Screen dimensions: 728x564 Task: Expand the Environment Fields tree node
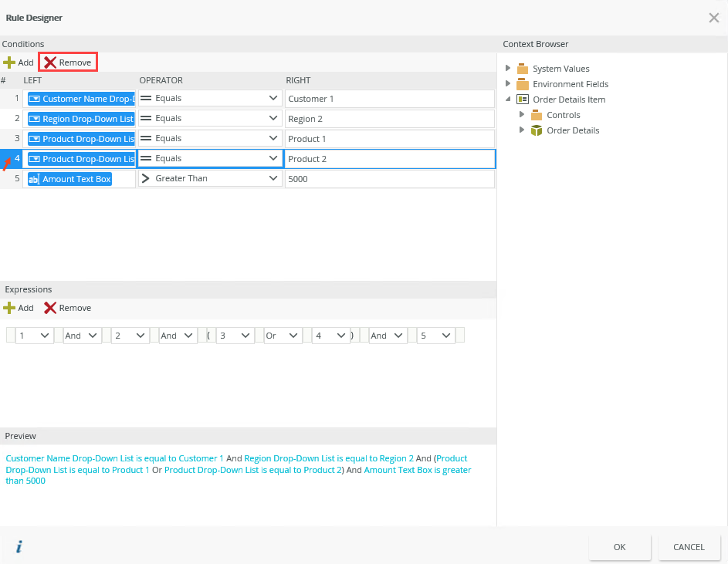pos(508,83)
